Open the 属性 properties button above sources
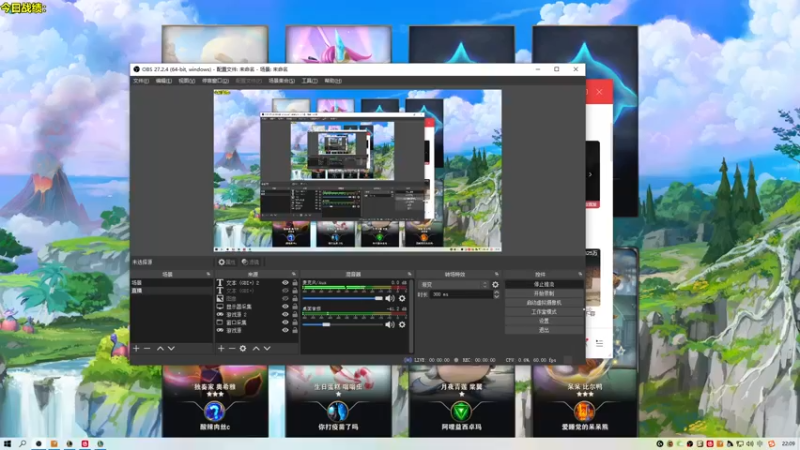The width and height of the screenshot is (800, 450). point(227,262)
